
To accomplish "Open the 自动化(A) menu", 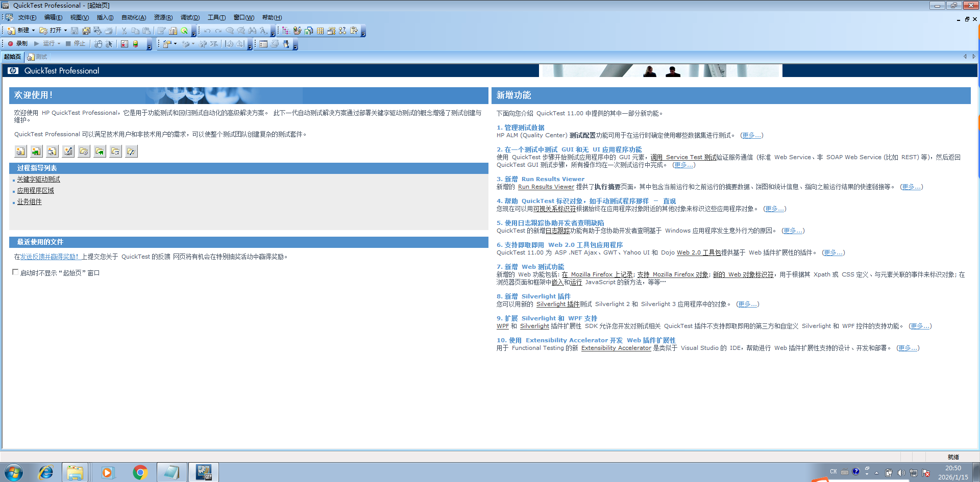I will [x=134, y=17].
